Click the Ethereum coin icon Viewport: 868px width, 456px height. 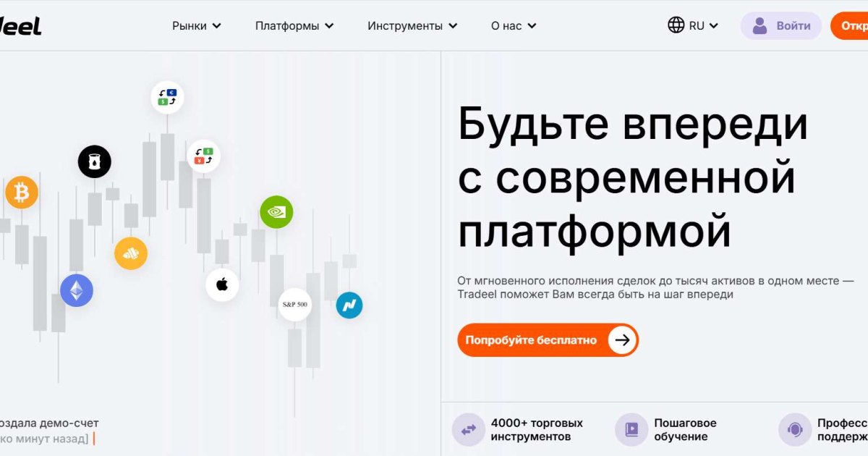coord(77,290)
